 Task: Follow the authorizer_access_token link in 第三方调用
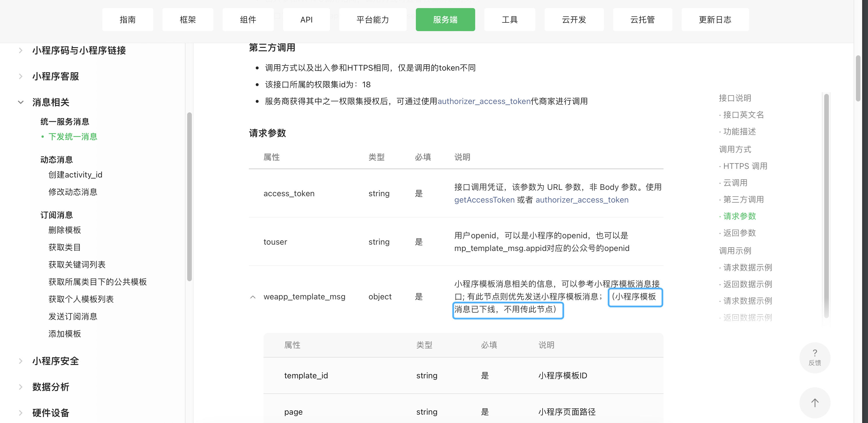click(484, 101)
